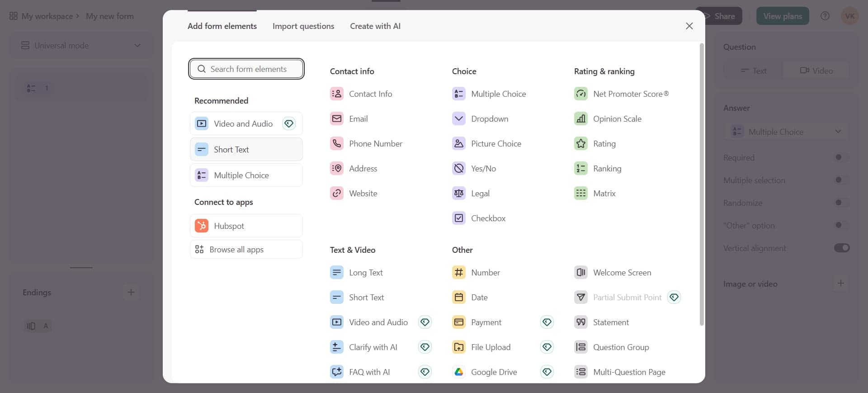Open the Universal mode dropdown
Viewport: 868px width, 393px height.
[x=81, y=46]
